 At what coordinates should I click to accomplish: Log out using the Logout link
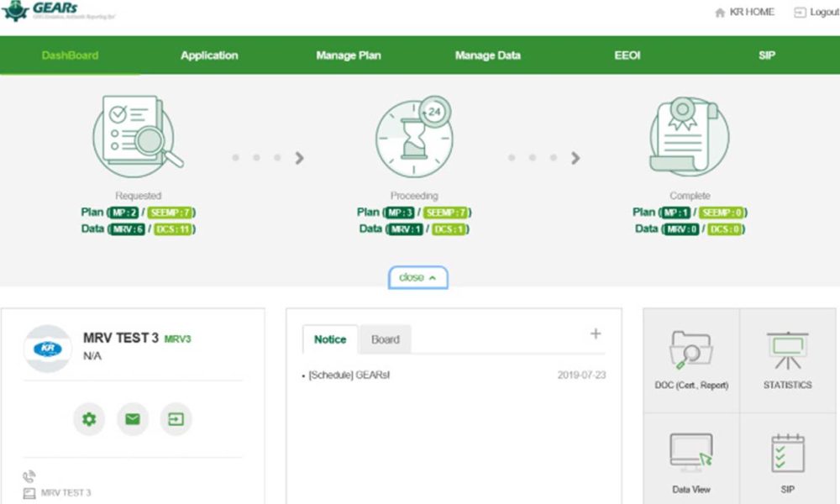click(825, 12)
